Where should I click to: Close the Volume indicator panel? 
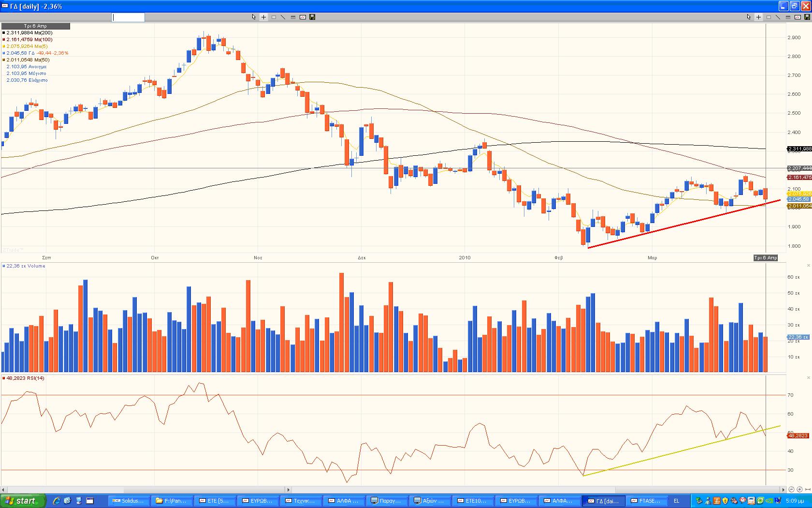(809, 266)
